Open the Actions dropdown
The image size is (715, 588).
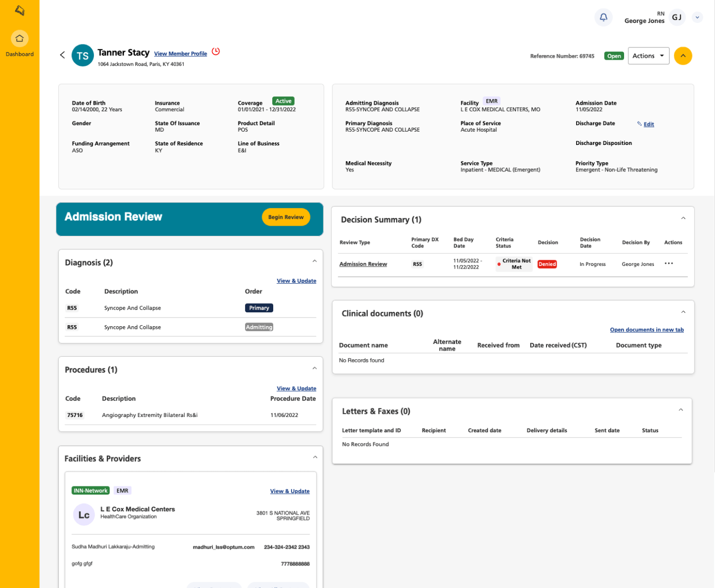tap(648, 56)
